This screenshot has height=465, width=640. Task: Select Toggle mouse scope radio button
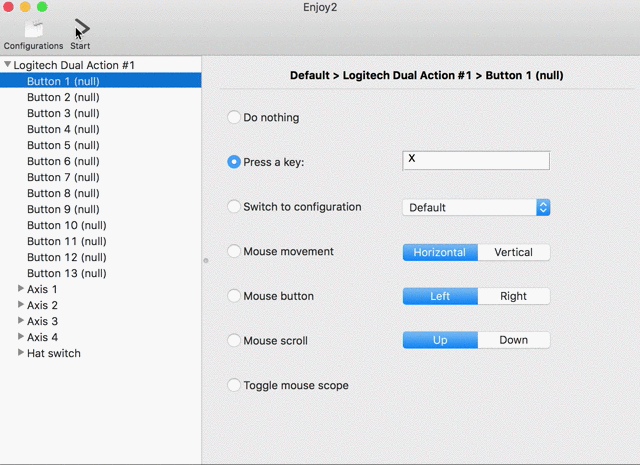(233, 385)
